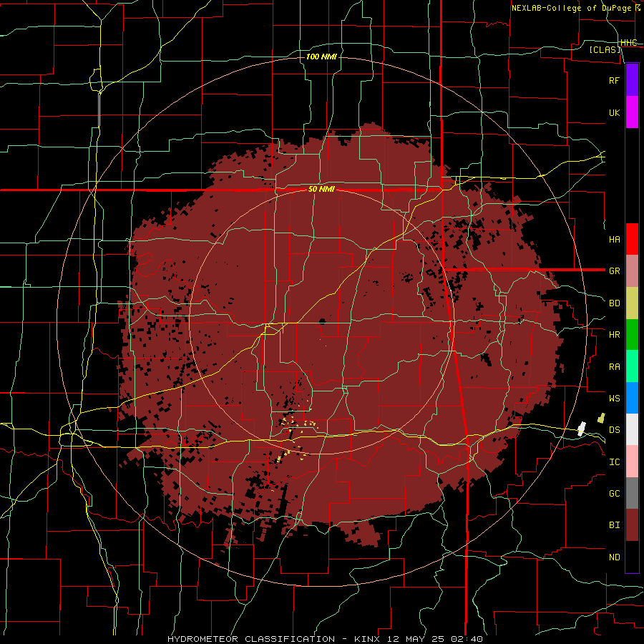The image size is (644, 644).
Task: Click the 100 NMI range ring label
Action: 321,57
